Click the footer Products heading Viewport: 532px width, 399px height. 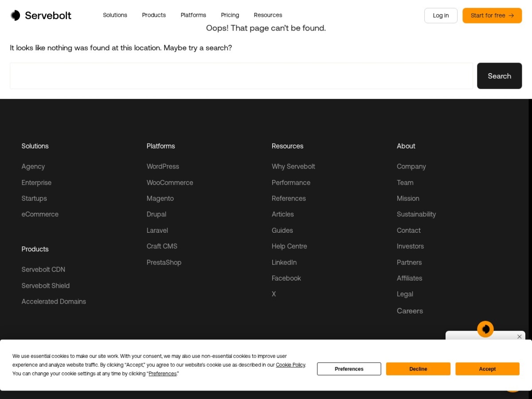(x=35, y=249)
